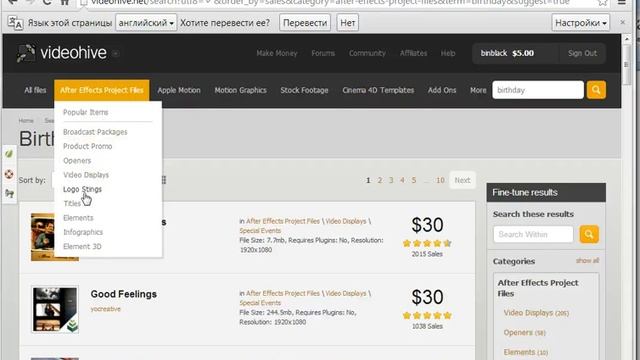Open the All files tab
Screen dimensions: 640x360
tap(35, 90)
